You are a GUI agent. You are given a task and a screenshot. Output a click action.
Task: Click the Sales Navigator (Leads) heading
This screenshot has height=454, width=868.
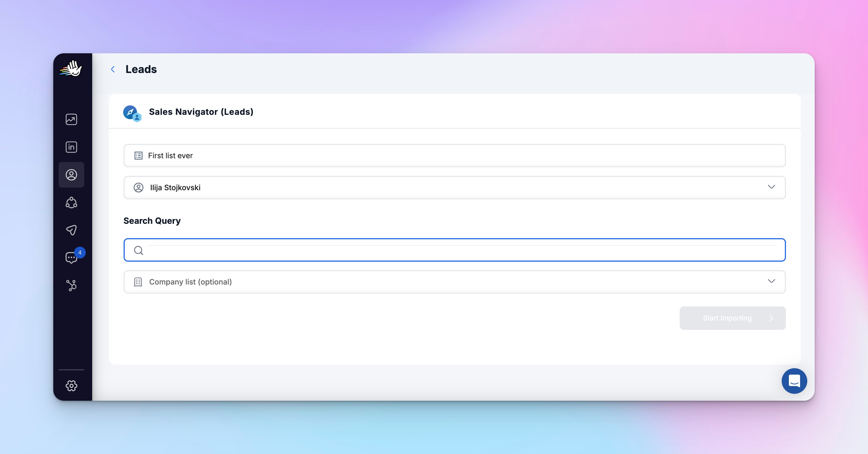[x=201, y=112]
